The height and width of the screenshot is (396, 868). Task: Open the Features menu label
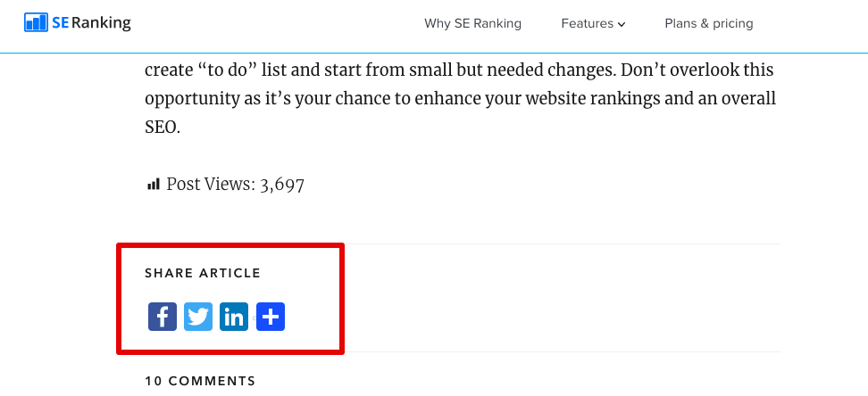coord(588,23)
